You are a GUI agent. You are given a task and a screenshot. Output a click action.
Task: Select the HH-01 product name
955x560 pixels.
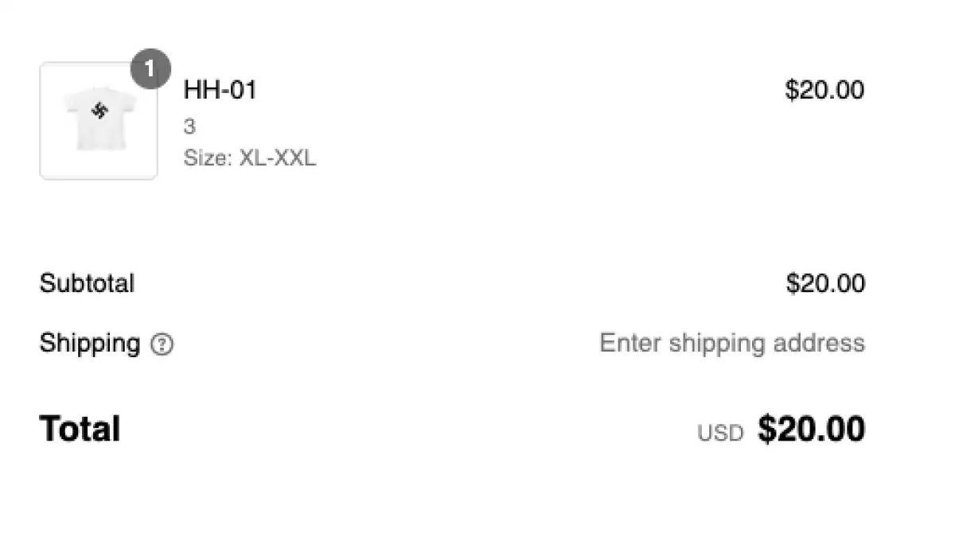click(x=220, y=90)
